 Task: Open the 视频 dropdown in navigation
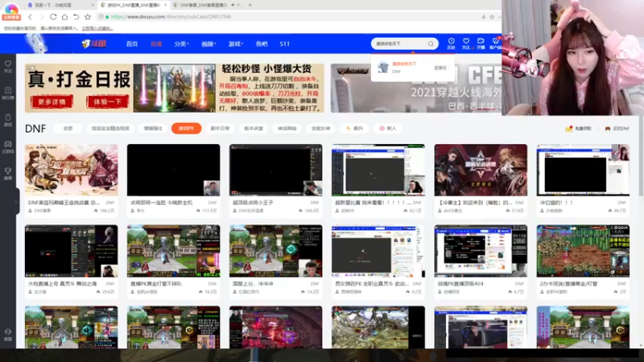[208, 43]
